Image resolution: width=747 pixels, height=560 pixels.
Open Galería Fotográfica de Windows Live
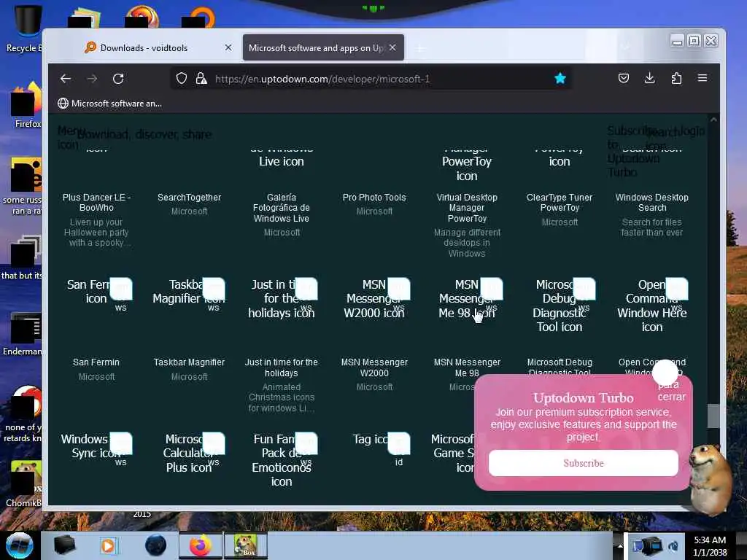pos(281,208)
